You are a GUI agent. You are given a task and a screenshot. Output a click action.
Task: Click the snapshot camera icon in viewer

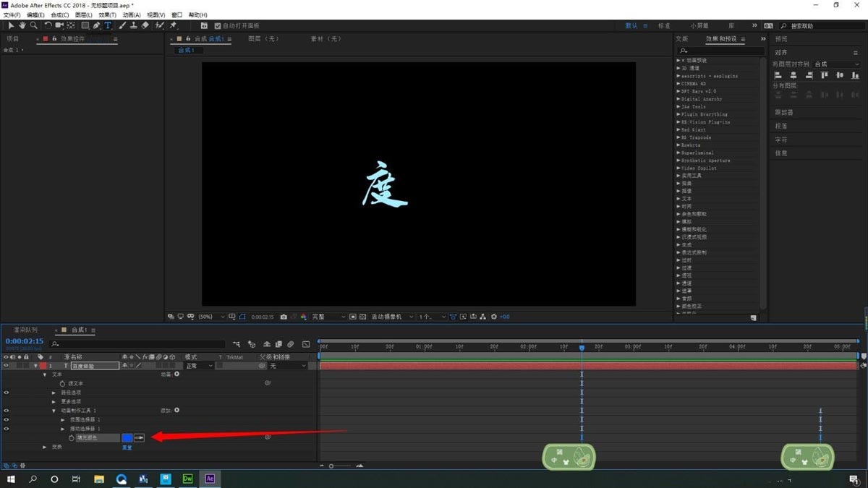pyautogui.click(x=284, y=317)
